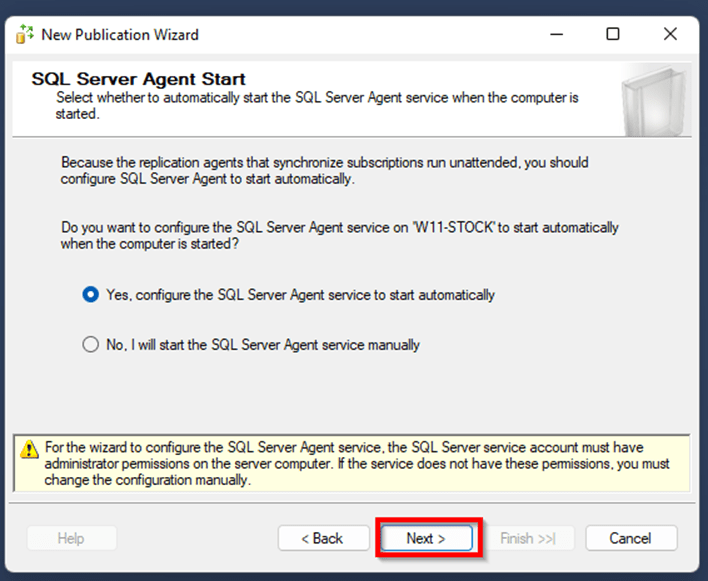Select the Yes, start automatically radio button
The height and width of the screenshot is (581, 708).
click(x=90, y=295)
